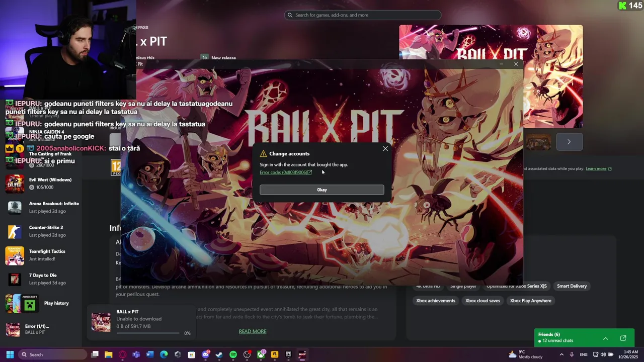Click the PEGI 12 rating badge
The width and height of the screenshot is (644, 362).
(116, 167)
